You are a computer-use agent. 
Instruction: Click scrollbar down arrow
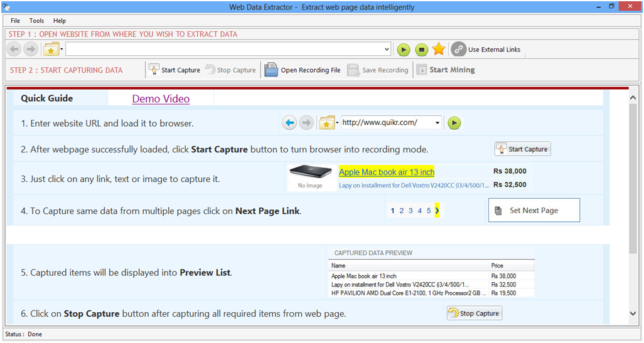coord(633,314)
